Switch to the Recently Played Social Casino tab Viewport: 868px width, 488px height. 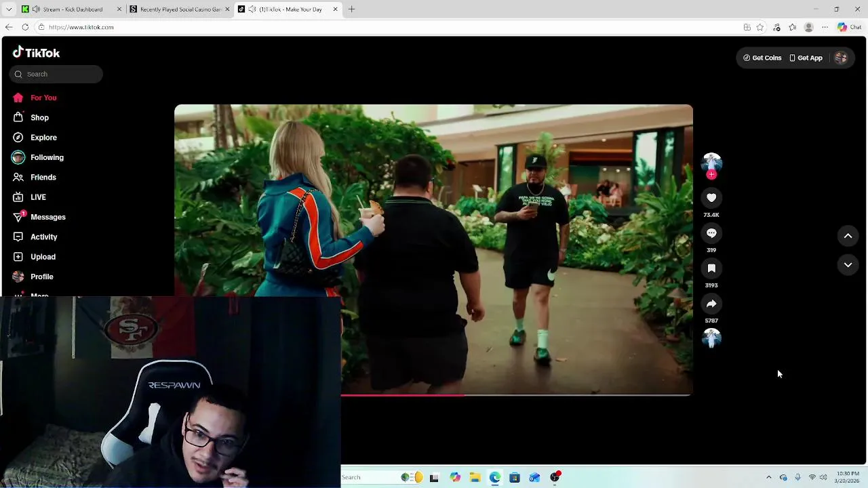coord(180,9)
